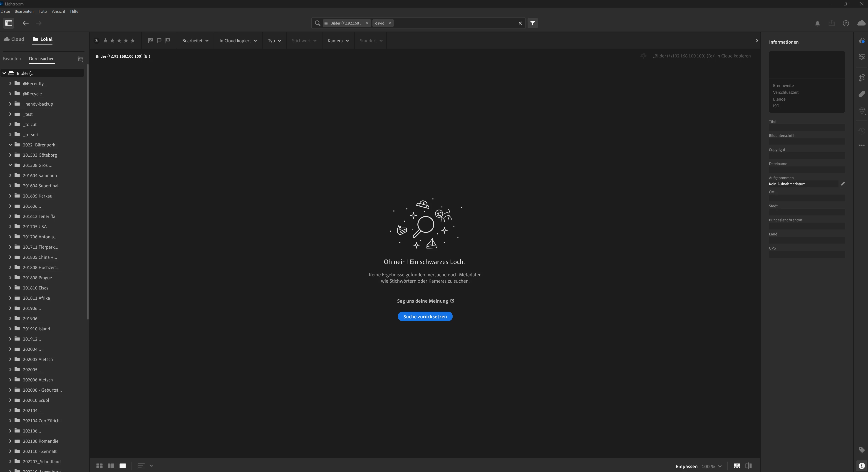868x472 pixels.
Task: Click the filter funnel icon
Action: [532, 23]
